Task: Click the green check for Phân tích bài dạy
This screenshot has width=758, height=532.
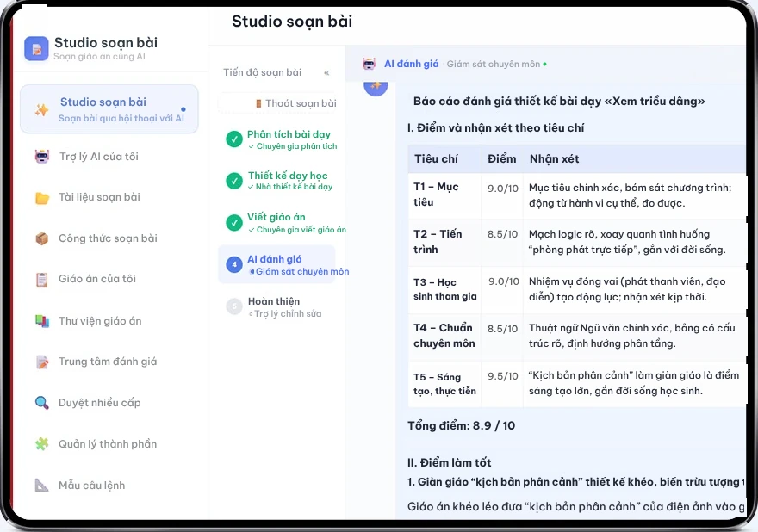Action: tap(234, 139)
